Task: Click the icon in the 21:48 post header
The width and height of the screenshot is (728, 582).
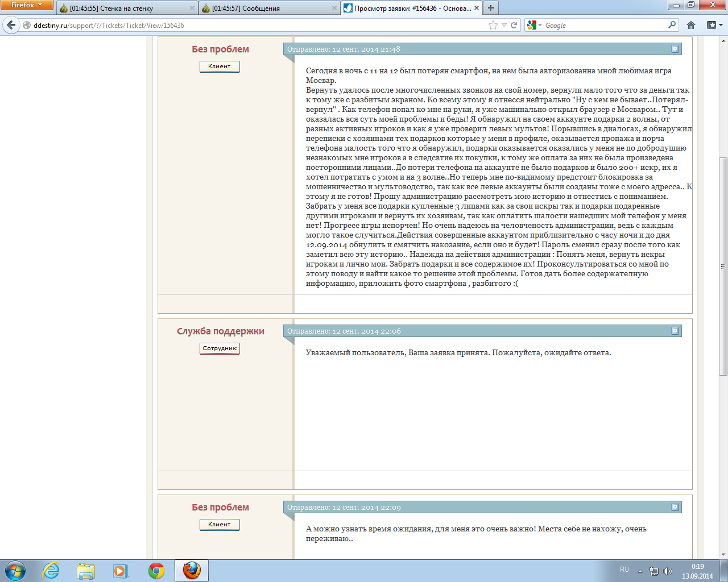Action: point(675,49)
